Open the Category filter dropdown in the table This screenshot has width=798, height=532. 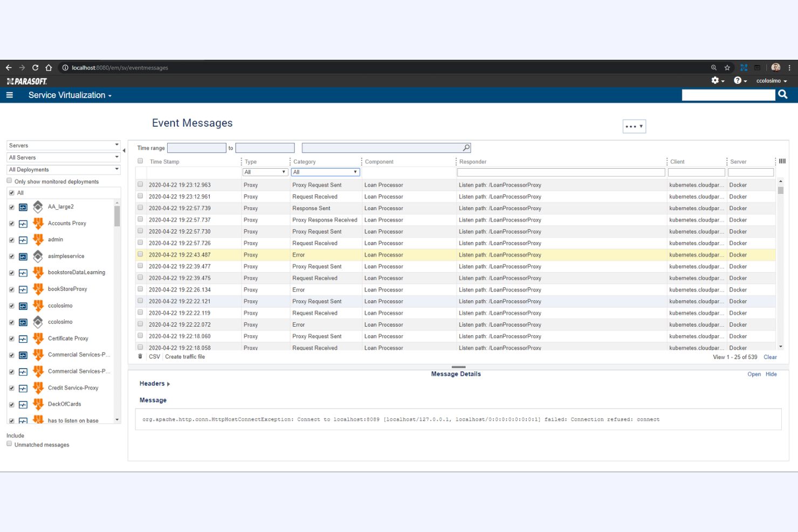click(325, 171)
